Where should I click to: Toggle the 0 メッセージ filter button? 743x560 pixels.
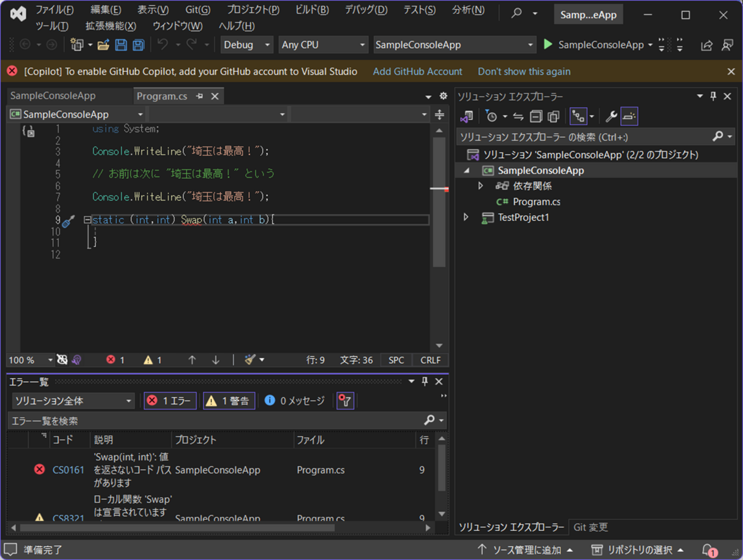[x=295, y=400]
